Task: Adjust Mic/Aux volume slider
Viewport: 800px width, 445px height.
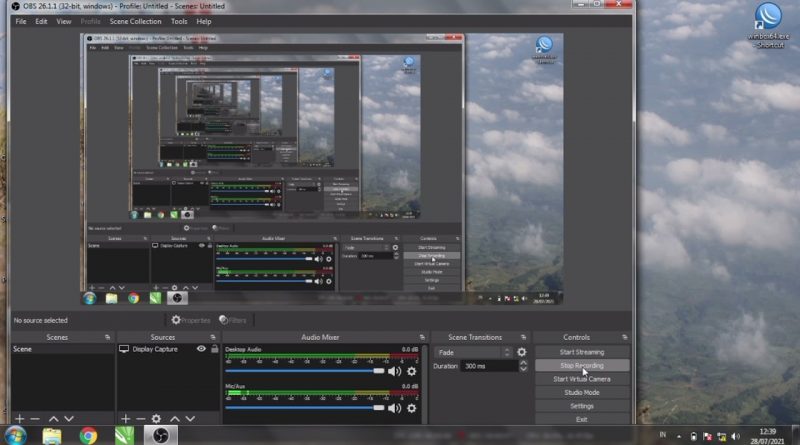Action: (305, 408)
